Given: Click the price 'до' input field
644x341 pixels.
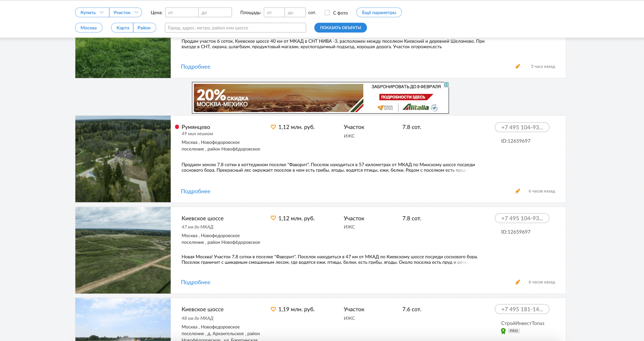Looking at the screenshot, I should tap(215, 13).
